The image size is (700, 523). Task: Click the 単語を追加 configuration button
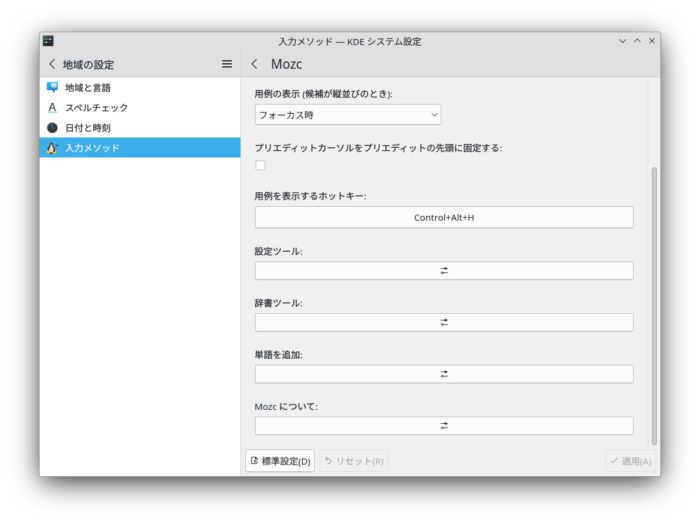click(x=444, y=374)
